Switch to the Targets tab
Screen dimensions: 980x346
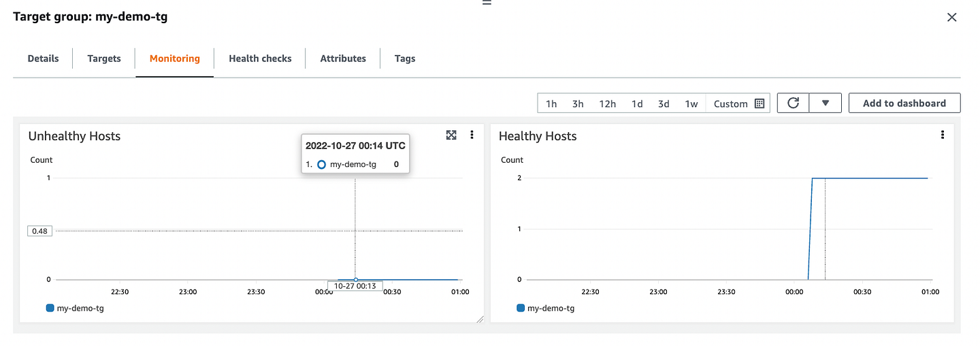coord(104,59)
